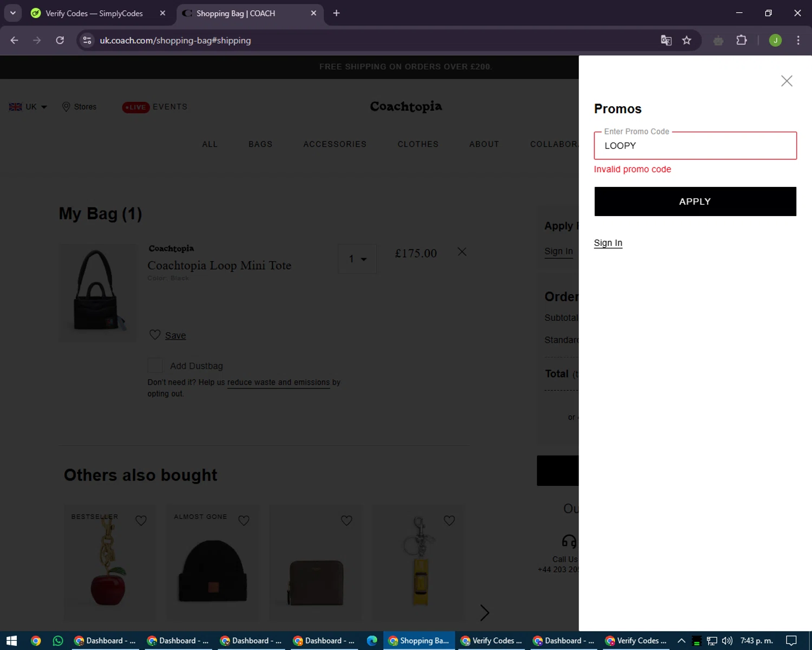Image resolution: width=812 pixels, height=650 pixels.
Task: Open site information icon in address bar
Action: point(87,40)
